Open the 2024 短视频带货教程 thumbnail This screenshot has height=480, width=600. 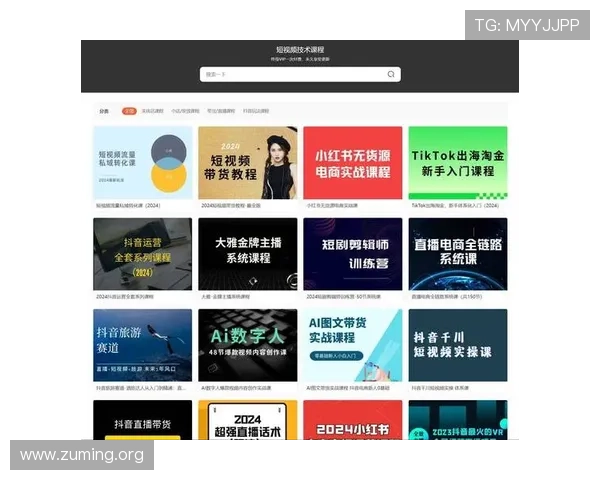(248, 163)
